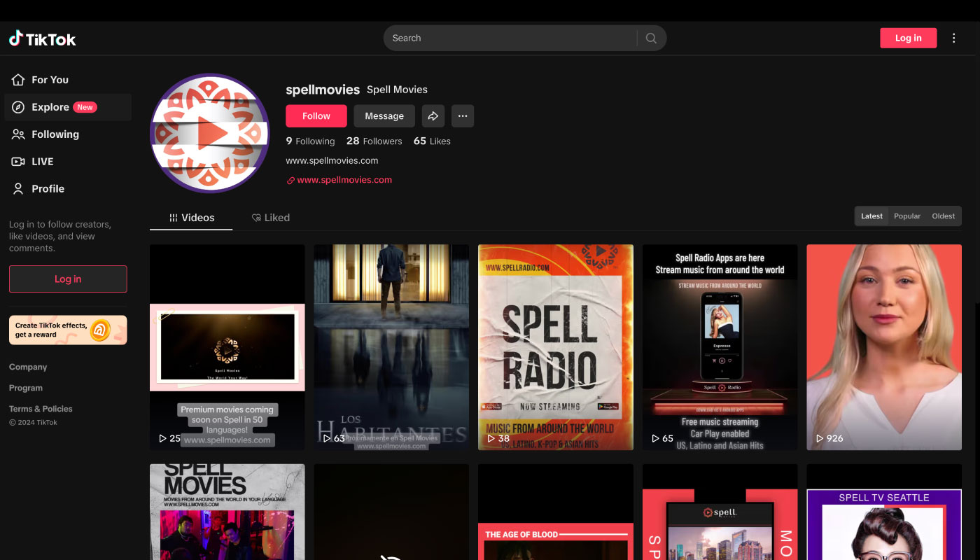Click the Explore compass icon
Screen dimensions: 980x560
[18, 107]
